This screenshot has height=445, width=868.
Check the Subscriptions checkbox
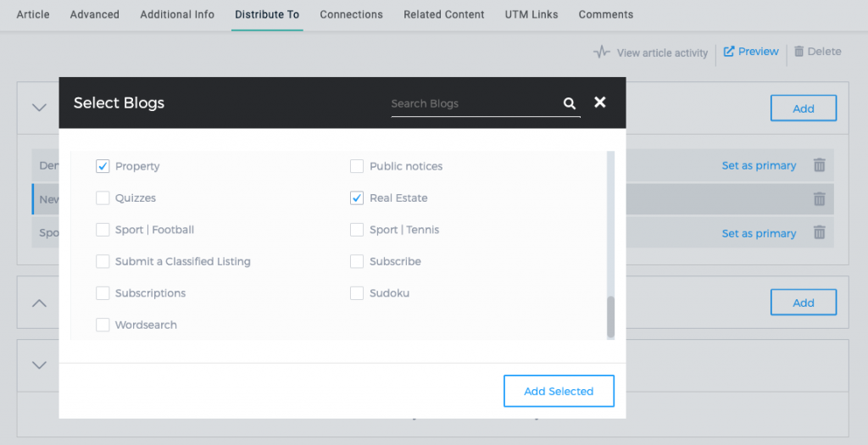[103, 292]
